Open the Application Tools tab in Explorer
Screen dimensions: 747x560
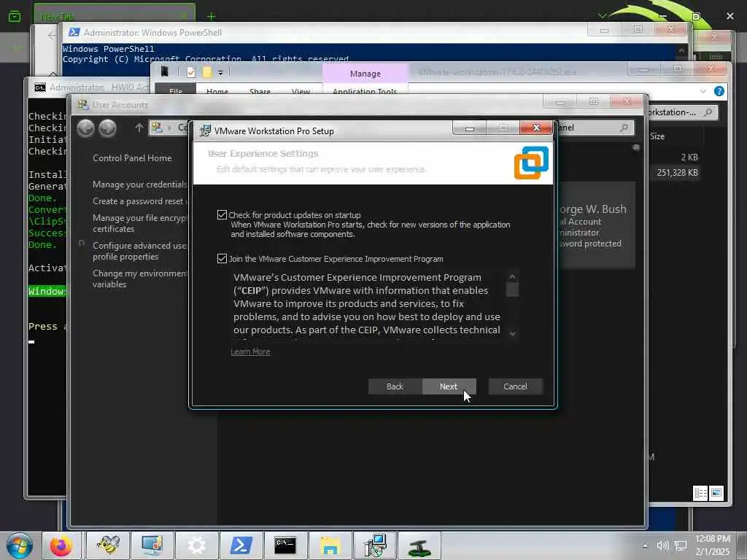[365, 90]
